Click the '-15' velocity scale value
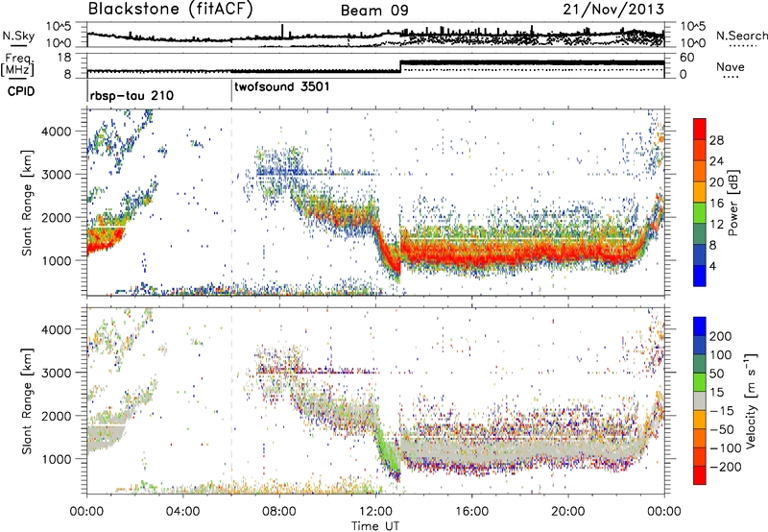The height and width of the screenshot is (532, 768). 722,410
